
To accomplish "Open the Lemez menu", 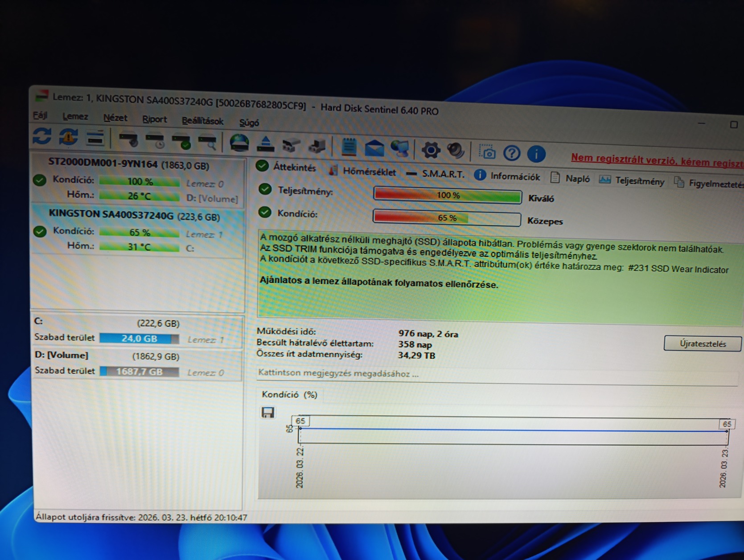I will (75, 117).
